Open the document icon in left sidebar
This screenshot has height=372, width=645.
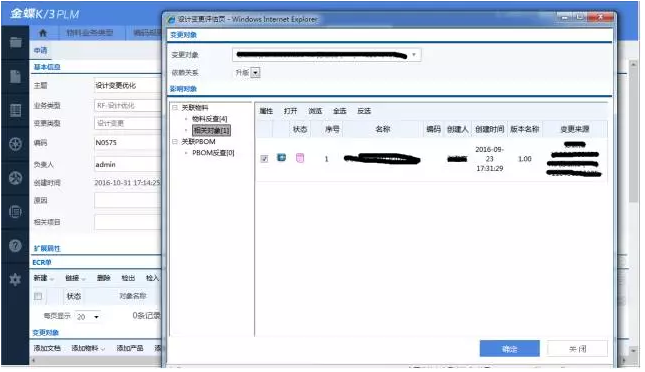click(16, 76)
